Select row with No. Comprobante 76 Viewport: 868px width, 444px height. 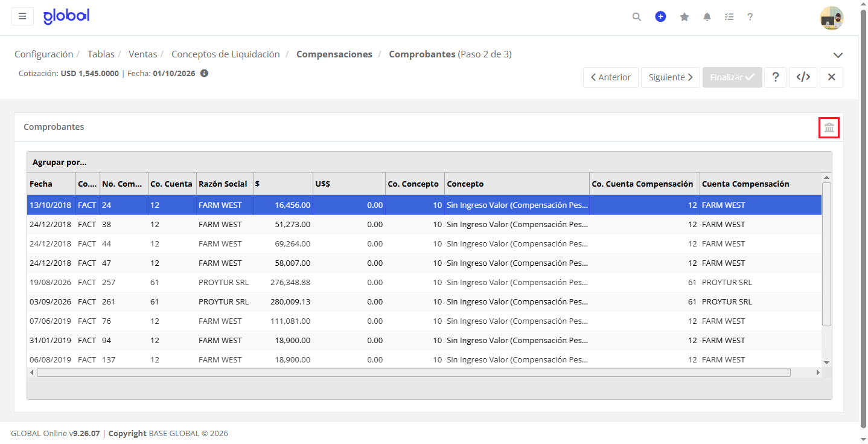(424, 321)
